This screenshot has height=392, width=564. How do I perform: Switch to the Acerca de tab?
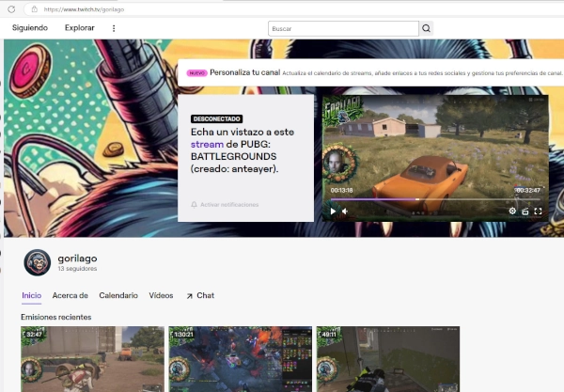(70, 295)
